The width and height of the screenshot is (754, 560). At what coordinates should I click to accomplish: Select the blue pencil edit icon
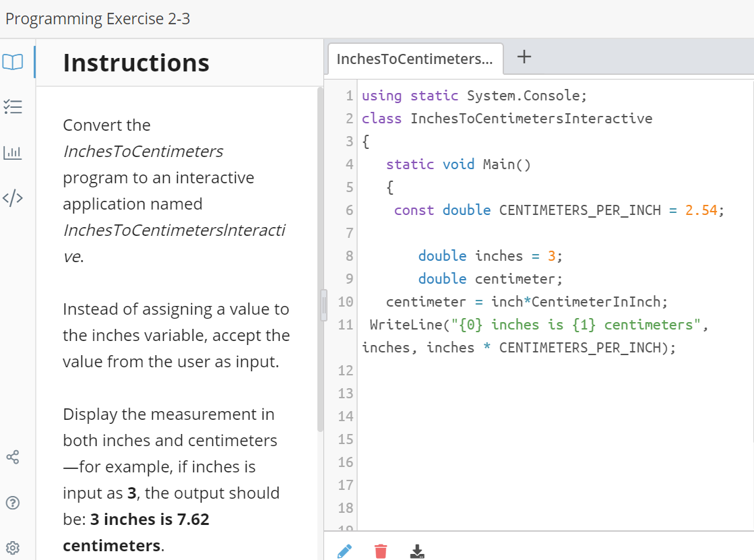coord(344,551)
